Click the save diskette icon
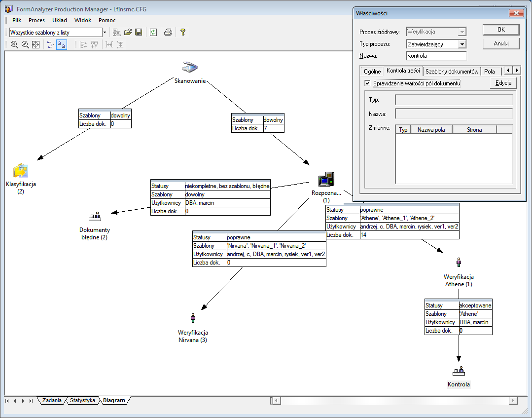Viewport: 532px width, 418px height. (139, 32)
